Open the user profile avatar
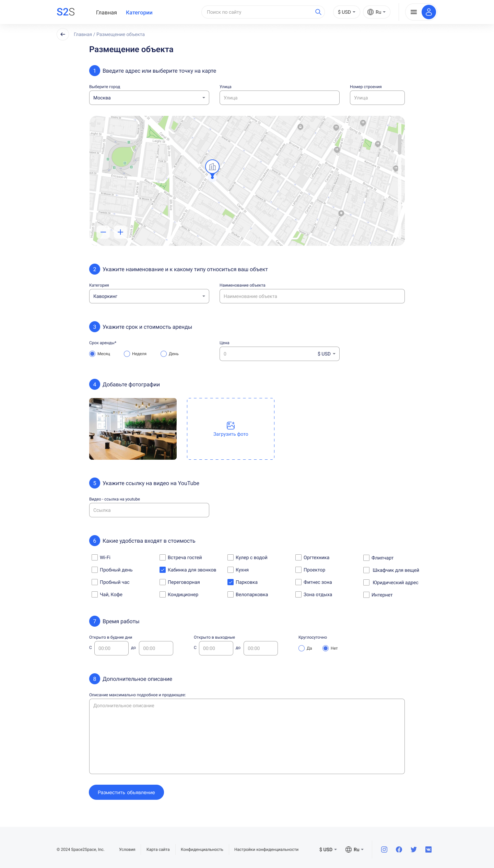The image size is (494, 868). (x=428, y=12)
